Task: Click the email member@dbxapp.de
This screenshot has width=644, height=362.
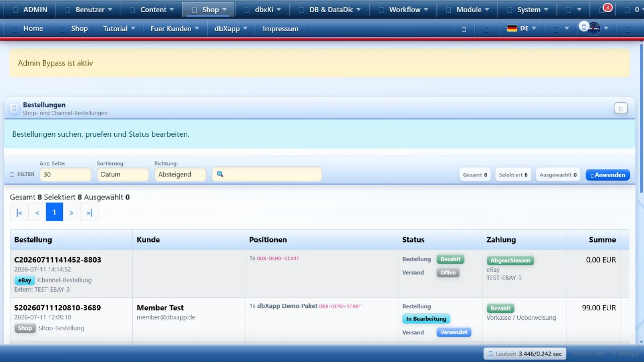Action: (x=166, y=317)
